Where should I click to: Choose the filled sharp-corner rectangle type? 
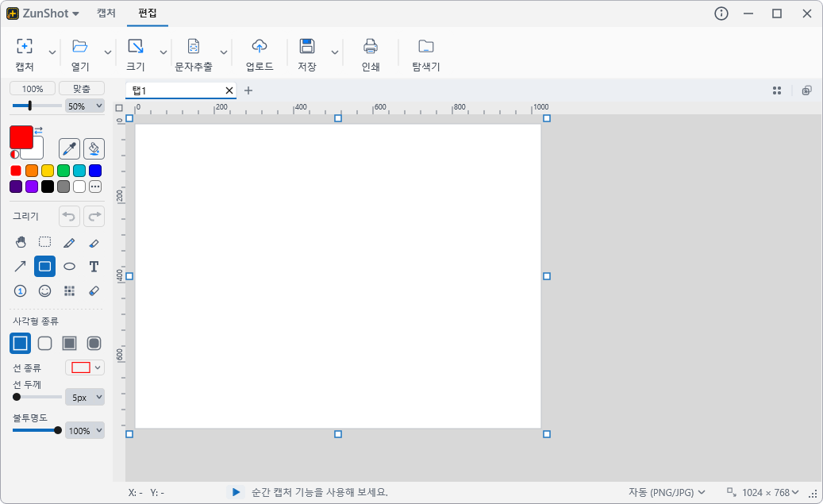coord(69,344)
